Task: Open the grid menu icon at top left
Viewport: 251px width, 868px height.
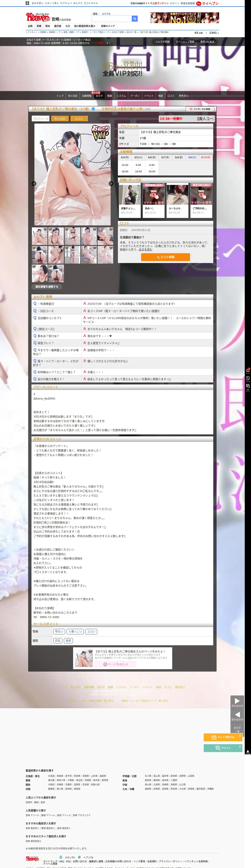Action: pyautogui.click(x=27, y=3)
